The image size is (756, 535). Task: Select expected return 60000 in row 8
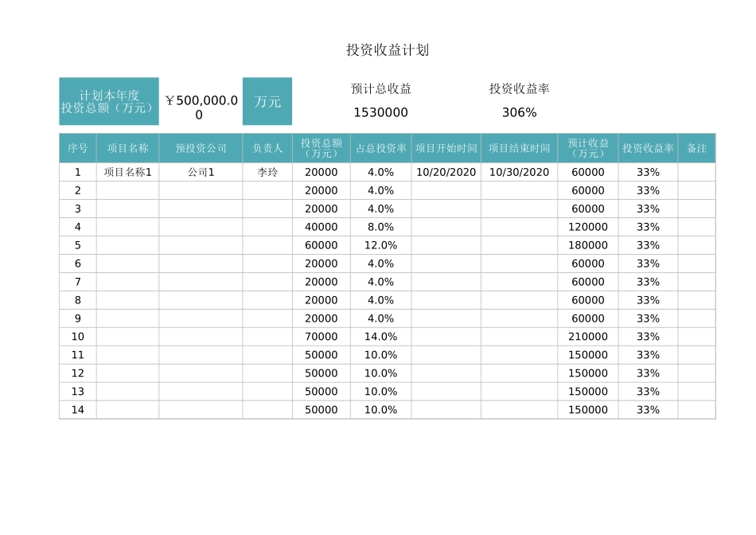pos(588,300)
